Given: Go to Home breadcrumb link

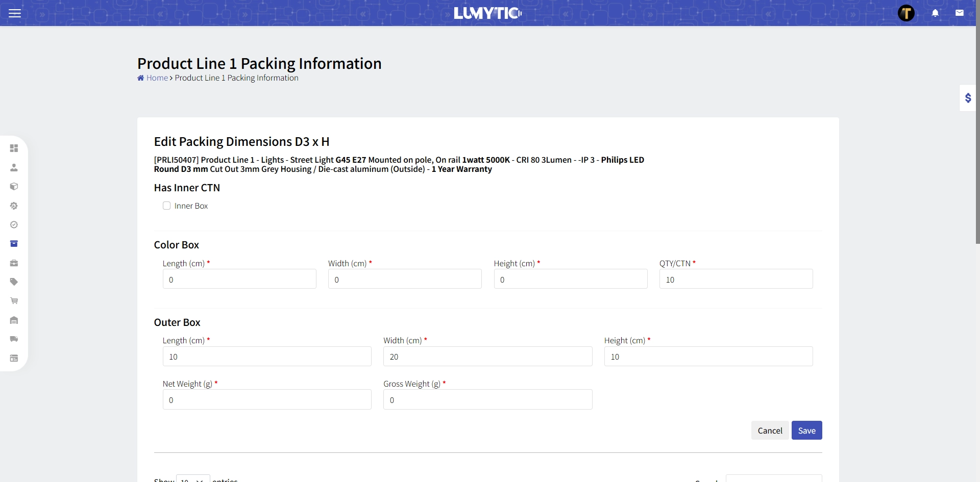Looking at the screenshot, I should pos(157,78).
